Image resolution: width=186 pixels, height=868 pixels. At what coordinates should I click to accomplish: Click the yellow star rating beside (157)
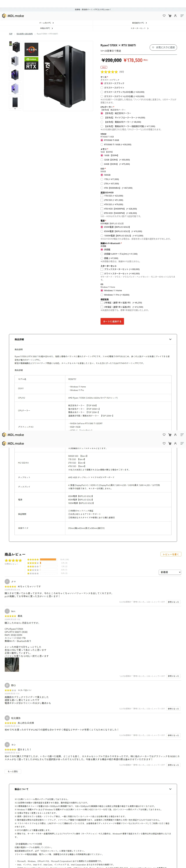click(x=109, y=72)
